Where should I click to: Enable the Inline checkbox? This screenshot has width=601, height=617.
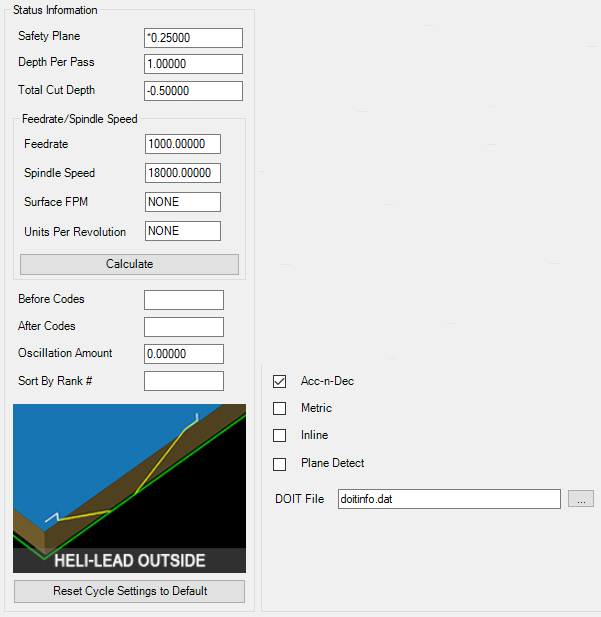click(279, 436)
